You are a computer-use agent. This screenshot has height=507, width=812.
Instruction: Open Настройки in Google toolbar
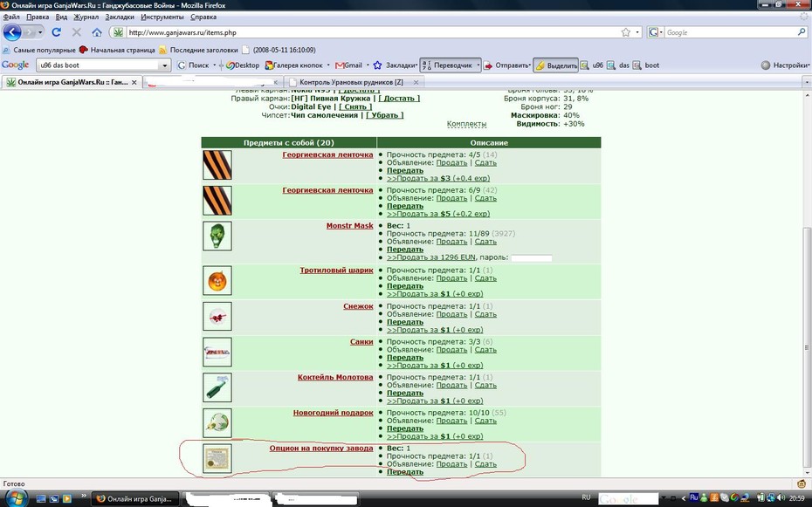pyautogui.click(x=785, y=65)
